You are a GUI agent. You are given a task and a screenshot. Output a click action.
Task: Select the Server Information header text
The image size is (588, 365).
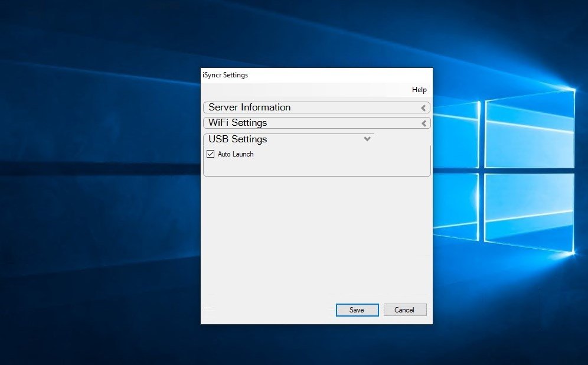point(249,107)
